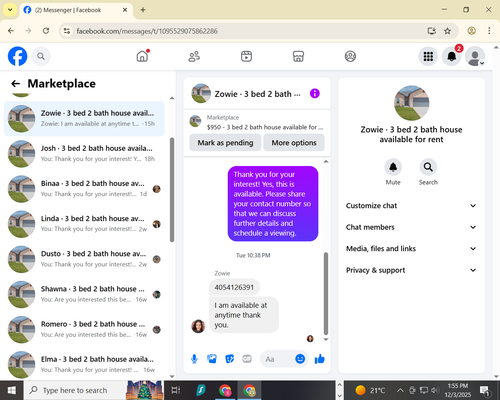Image resolution: width=500 pixels, height=400 pixels.
Task: Click the purple conversation info icon
Action: 315,94
